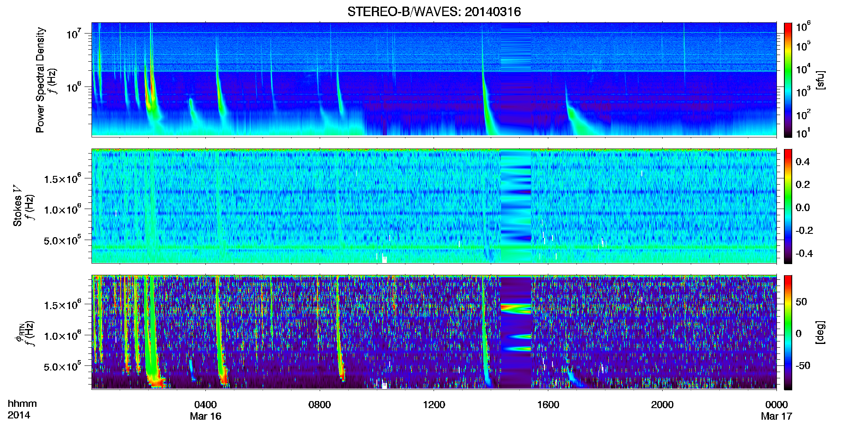Click the power spectral density colorbar
The image size is (868, 447).
(788, 80)
